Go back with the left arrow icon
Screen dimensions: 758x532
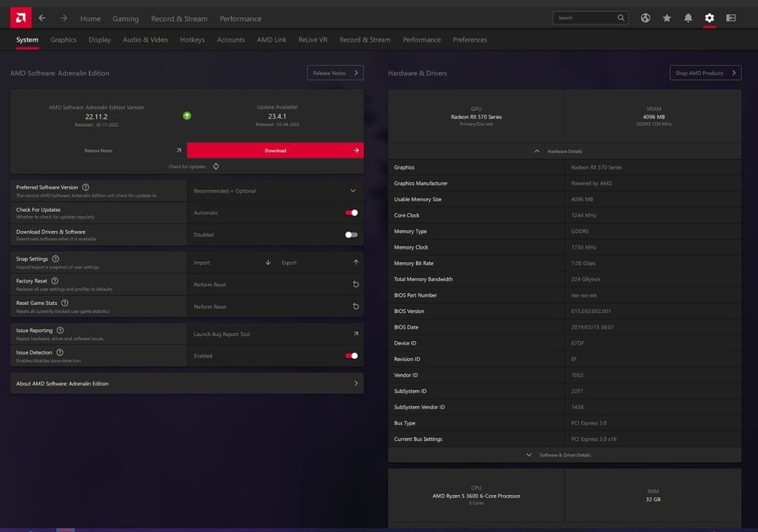coord(42,18)
